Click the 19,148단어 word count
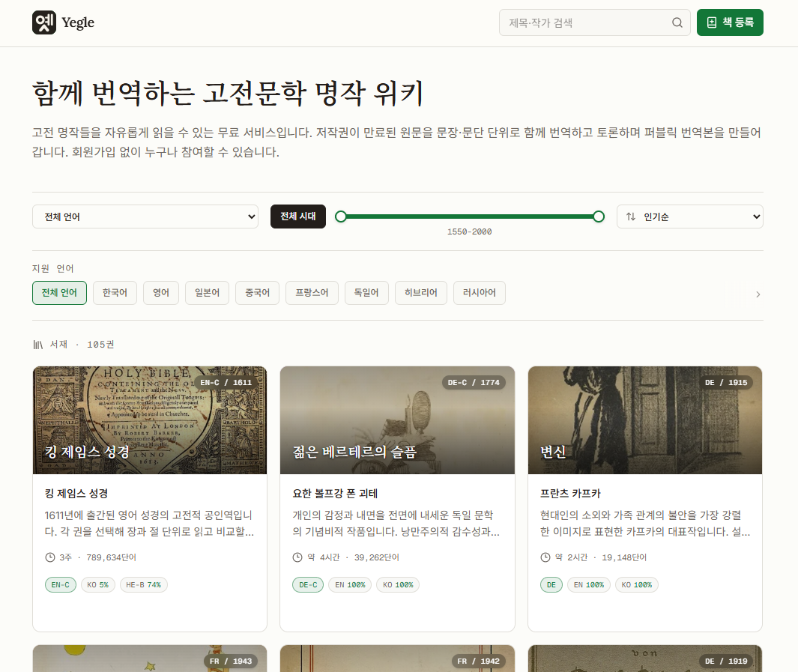Screen dimensions: 798x672 click(624, 557)
